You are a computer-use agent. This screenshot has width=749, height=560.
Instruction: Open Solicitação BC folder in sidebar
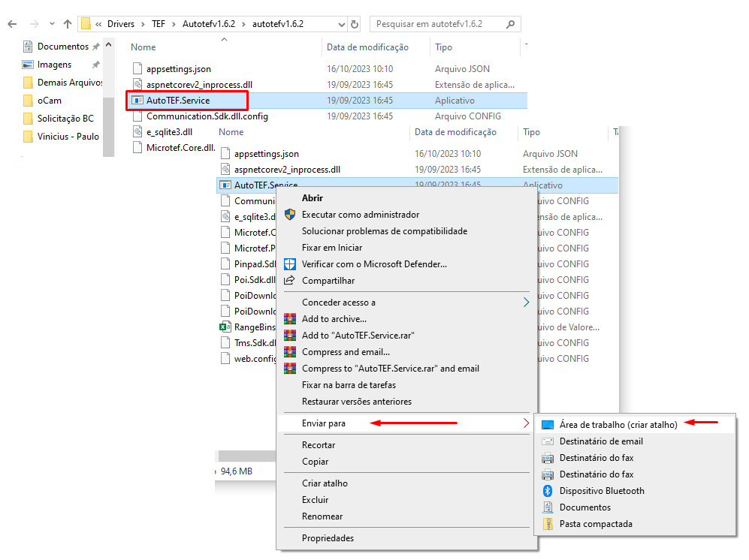coord(65,119)
